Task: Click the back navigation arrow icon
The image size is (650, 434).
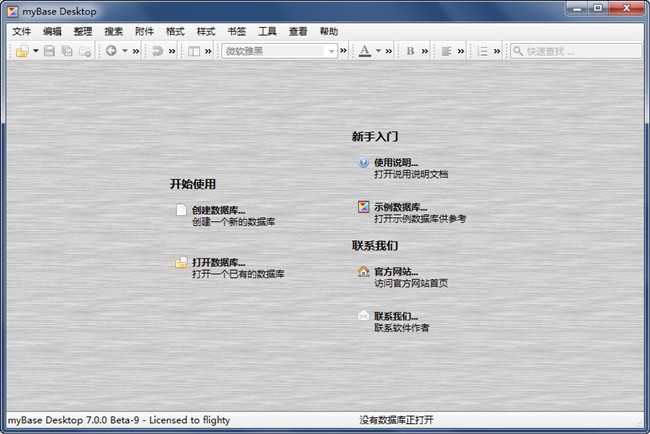Action: click(111, 51)
